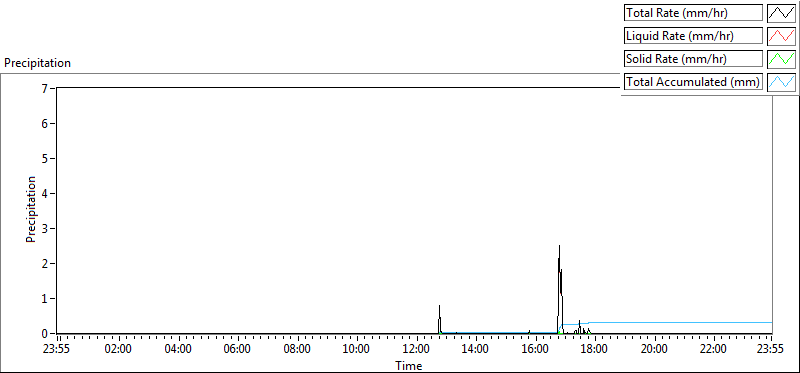Screen dimensions: 800x373
Task: Click the Total Rate black line icon
Action: (x=782, y=13)
